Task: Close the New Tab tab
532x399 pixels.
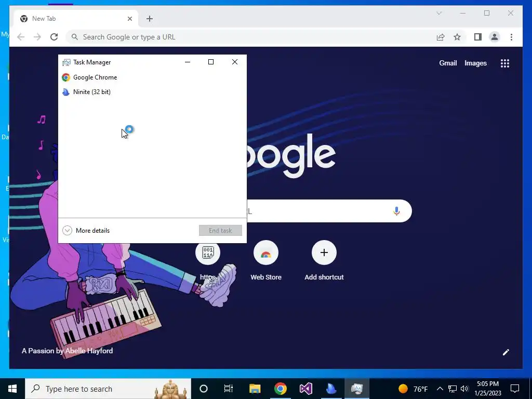Action: coord(129,19)
